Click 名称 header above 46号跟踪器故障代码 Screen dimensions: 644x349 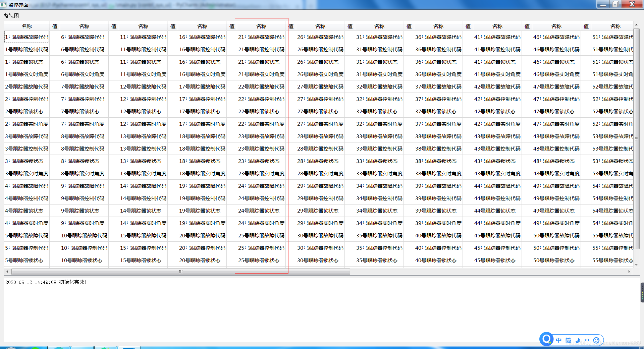click(556, 26)
